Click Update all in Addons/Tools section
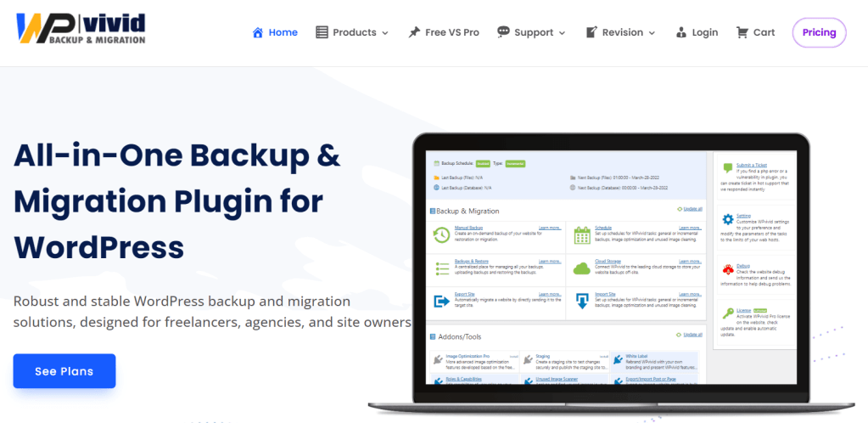 click(692, 335)
